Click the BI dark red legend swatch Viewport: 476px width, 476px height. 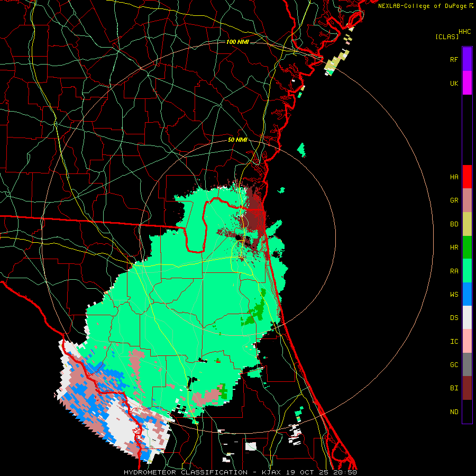[x=467, y=388]
